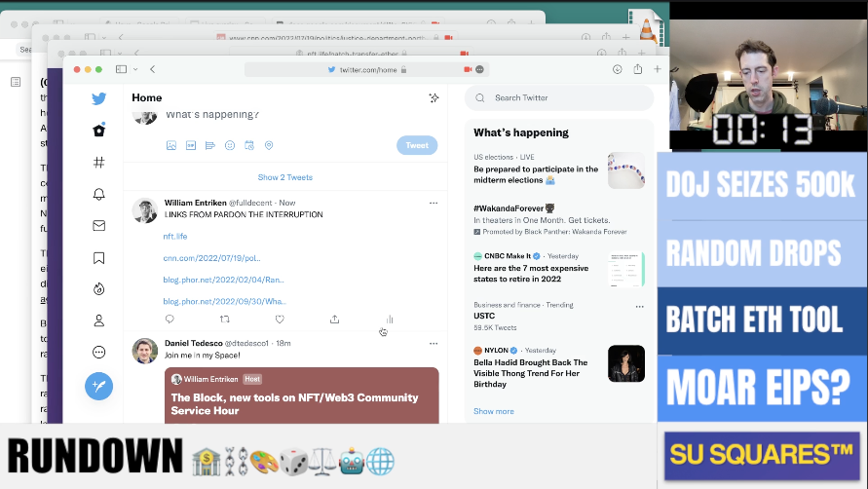Open Daniel Tedesco's Space card
Screen dimensions: 868x489
pyautogui.click(x=302, y=395)
